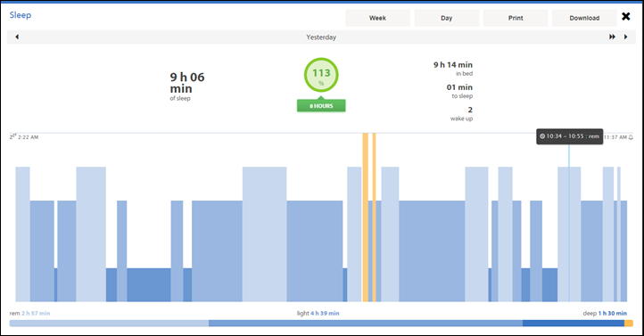The image size is (644, 336).
Task: Select first orange wake-up bar in chart
Action: coord(365,217)
